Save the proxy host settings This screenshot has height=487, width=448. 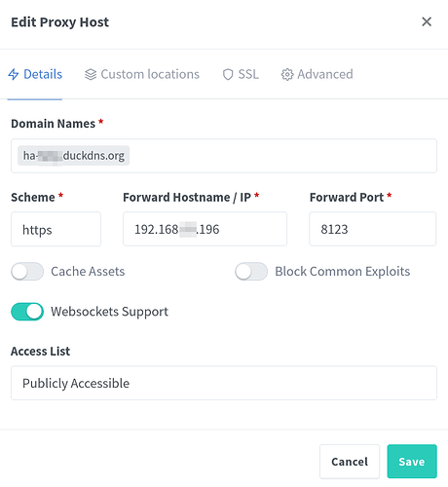tap(412, 462)
